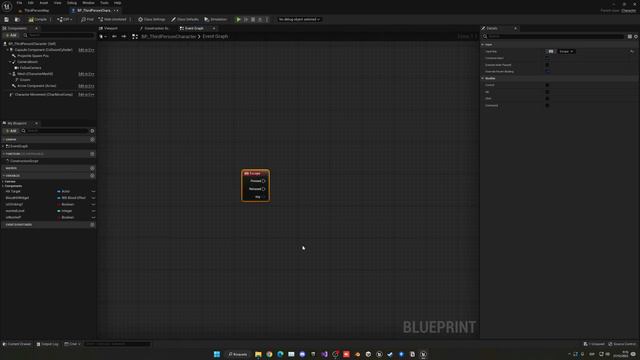Select the key input event node
Viewport: 640px width, 360px height.
(x=256, y=185)
